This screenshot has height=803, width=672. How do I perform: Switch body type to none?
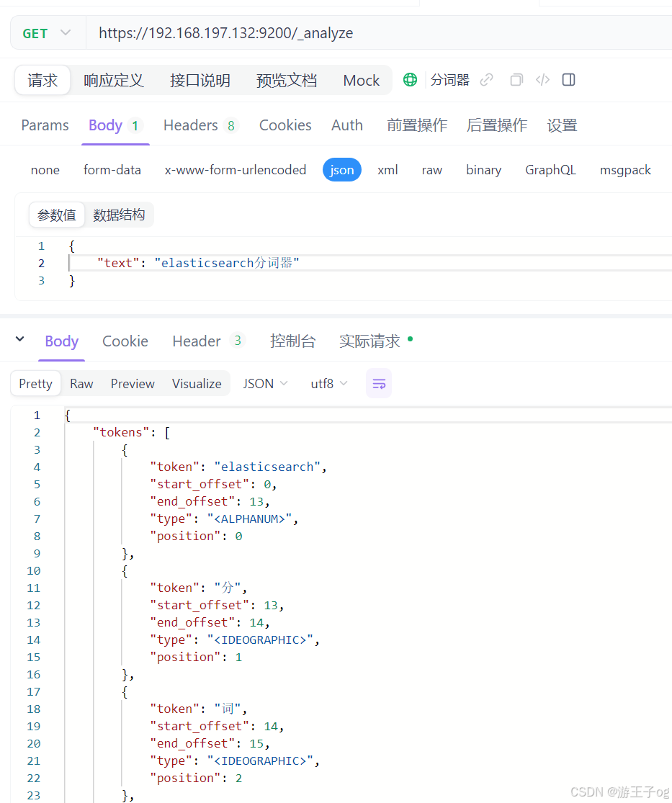click(x=45, y=169)
